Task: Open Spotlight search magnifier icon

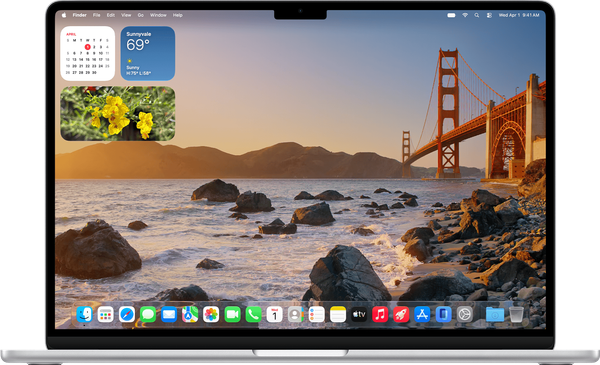Action: (x=477, y=15)
